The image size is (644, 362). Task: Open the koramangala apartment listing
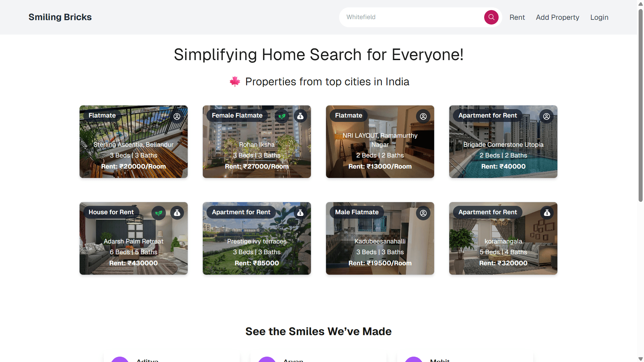pos(503,238)
